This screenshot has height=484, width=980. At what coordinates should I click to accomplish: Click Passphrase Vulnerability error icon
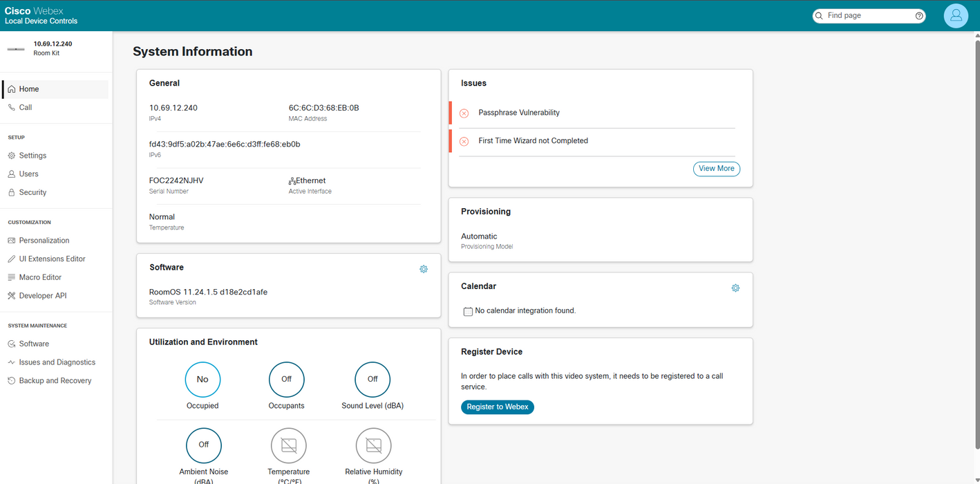tap(464, 113)
